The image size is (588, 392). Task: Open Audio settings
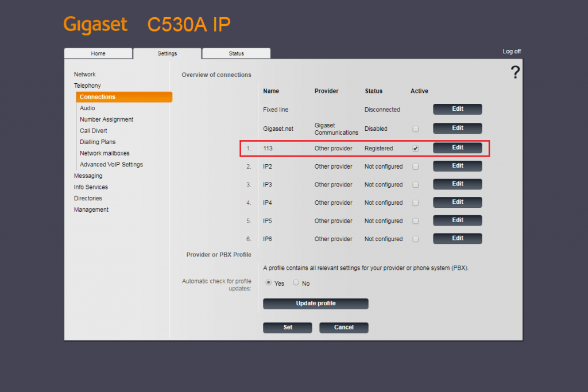pyautogui.click(x=87, y=108)
